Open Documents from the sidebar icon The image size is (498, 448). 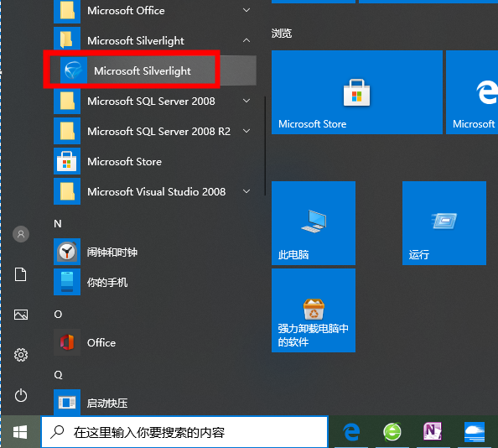(21, 274)
